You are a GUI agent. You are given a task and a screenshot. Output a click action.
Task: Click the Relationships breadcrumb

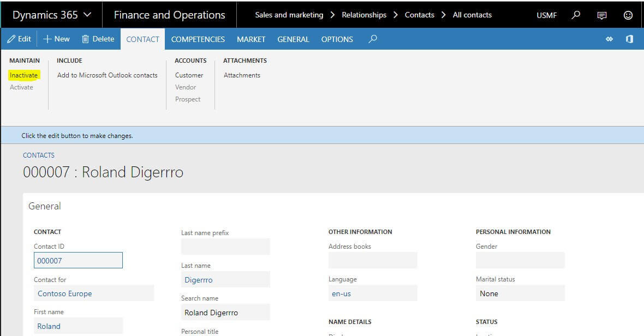pyautogui.click(x=364, y=15)
